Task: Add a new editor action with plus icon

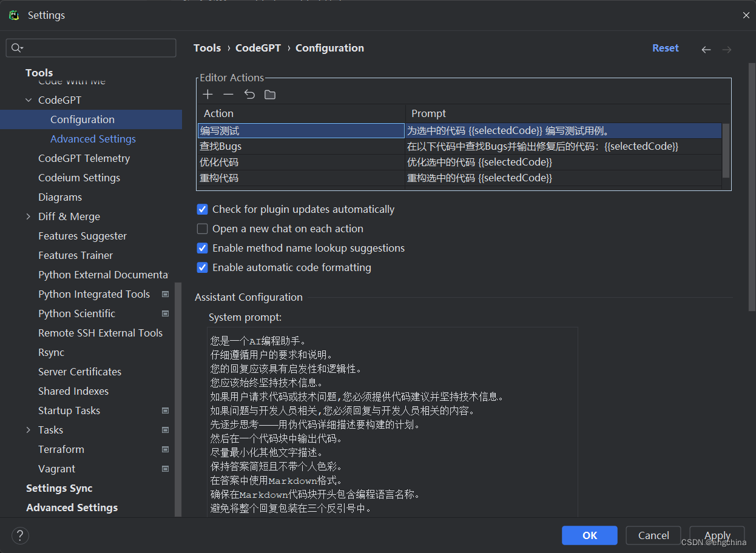Action: point(208,94)
